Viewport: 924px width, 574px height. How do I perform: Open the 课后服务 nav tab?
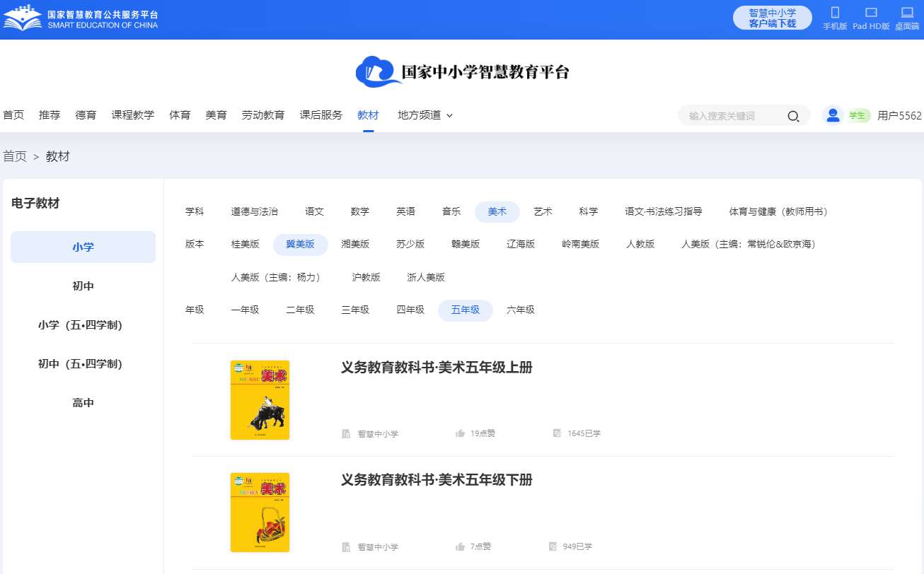[321, 115]
